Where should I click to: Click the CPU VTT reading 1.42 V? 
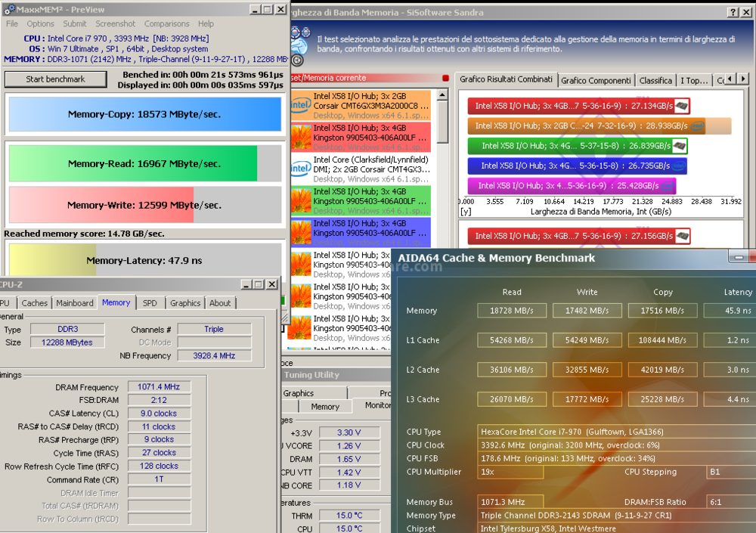pyautogui.click(x=349, y=473)
